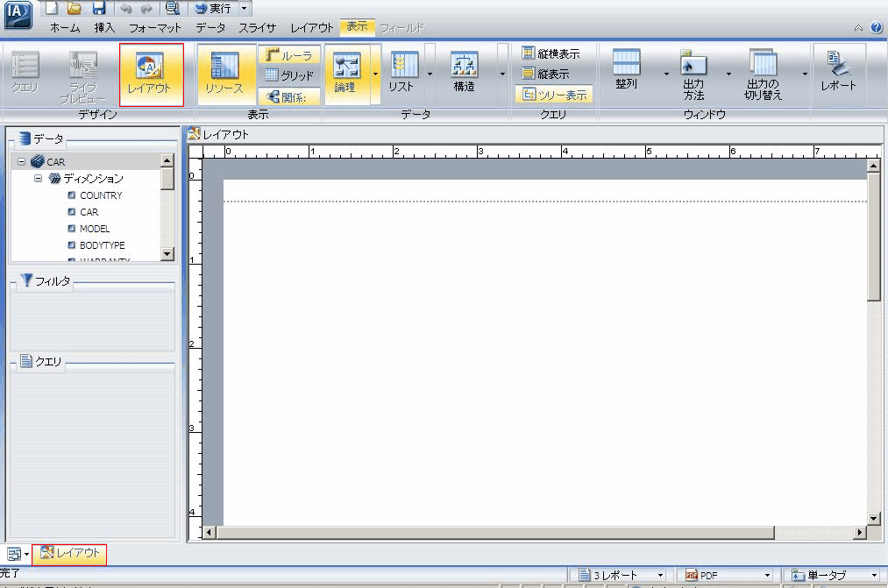Open the 出力方法 dropdown arrow
This screenshot has width=888, height=588.
728,74
